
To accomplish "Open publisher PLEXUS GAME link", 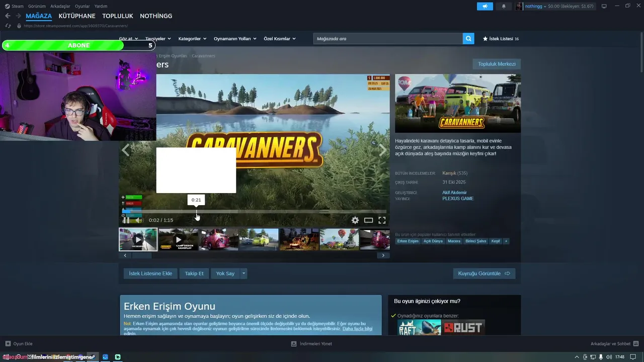I will tap(458, 199).
